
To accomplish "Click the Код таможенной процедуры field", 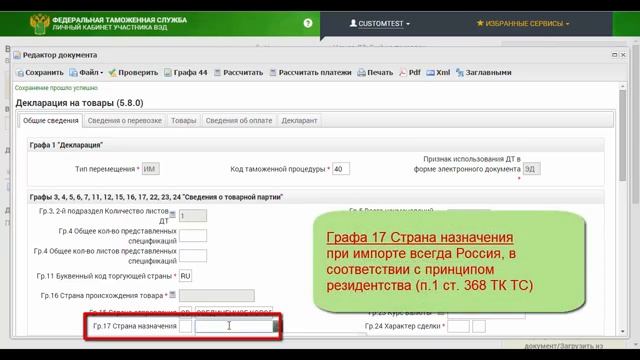I will point(341,169).
